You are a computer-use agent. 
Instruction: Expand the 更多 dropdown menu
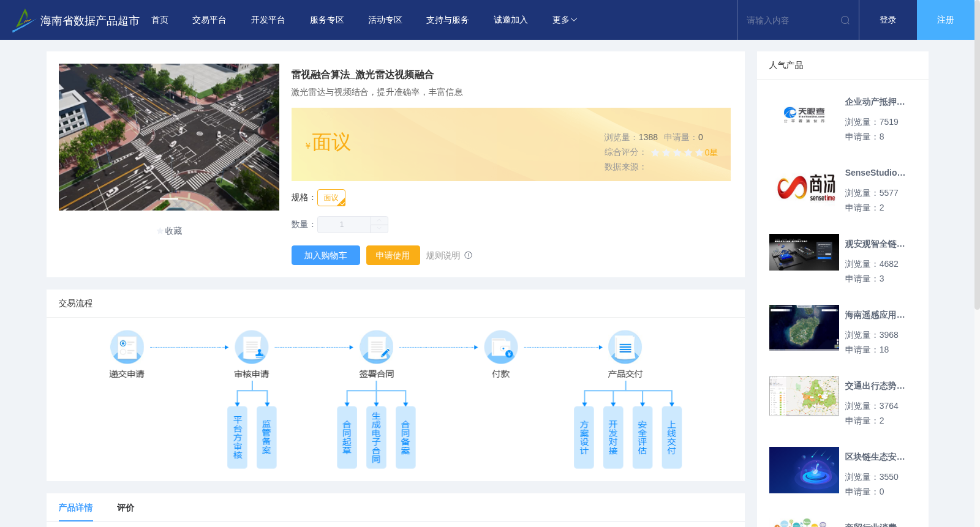click(565, 20)
